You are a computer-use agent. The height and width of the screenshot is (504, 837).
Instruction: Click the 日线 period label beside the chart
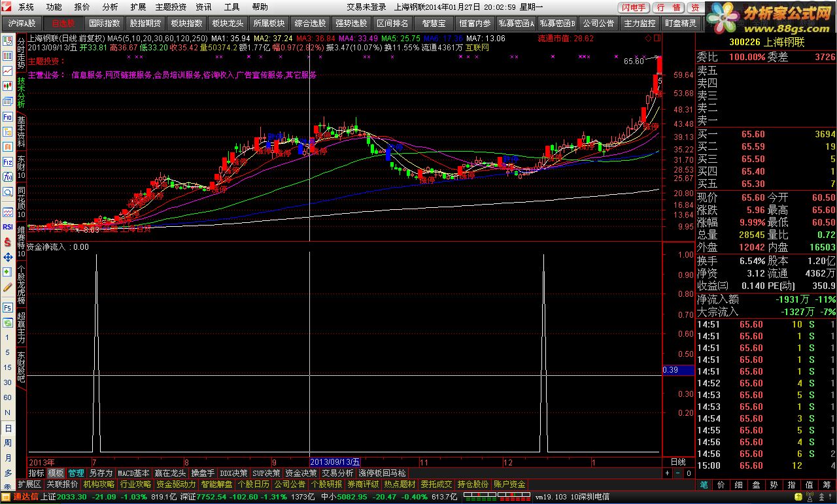pyautogui.click(x=678, y=462)
